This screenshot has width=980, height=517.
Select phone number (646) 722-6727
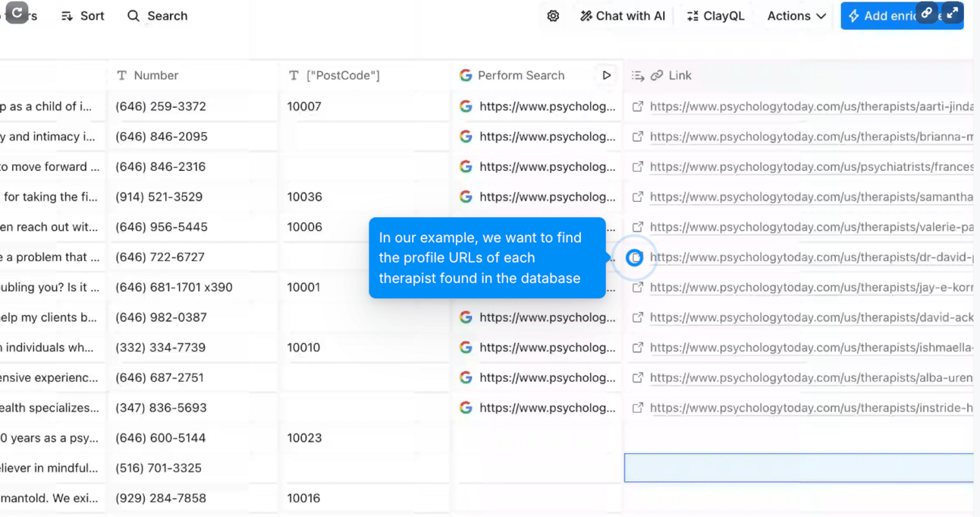160,257
